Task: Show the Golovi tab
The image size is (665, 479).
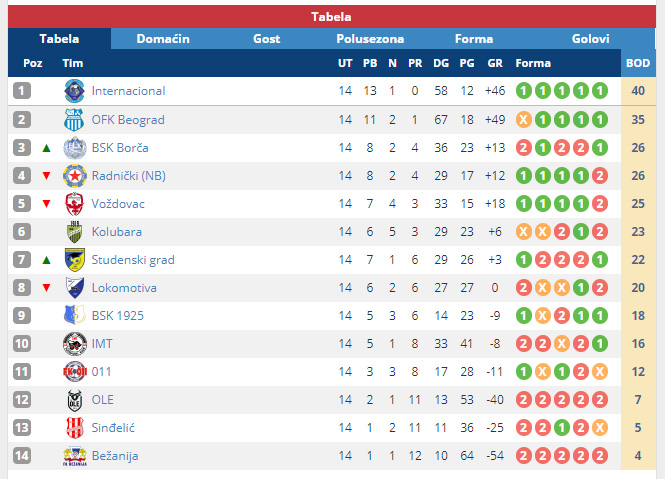Action: tap(590, 39)
